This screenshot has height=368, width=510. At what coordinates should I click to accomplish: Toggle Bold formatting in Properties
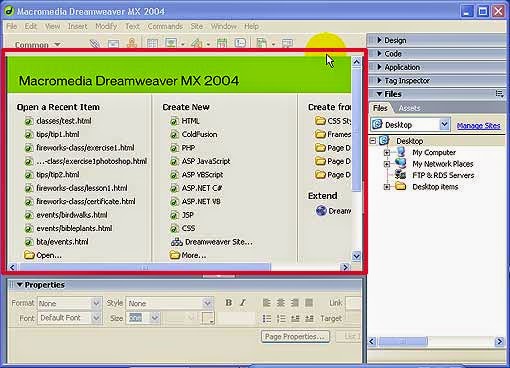pyautogui.click(x=229, y=303)
